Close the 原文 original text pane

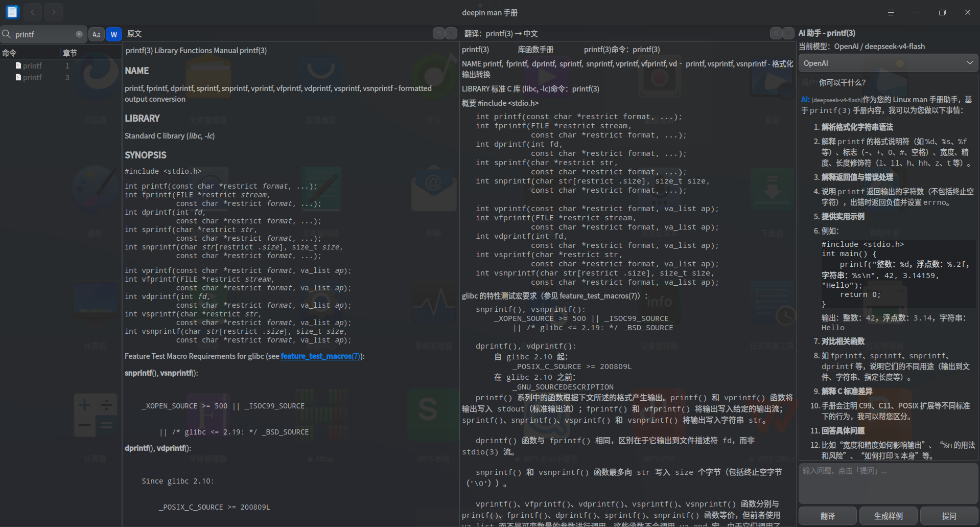(451, 34)
